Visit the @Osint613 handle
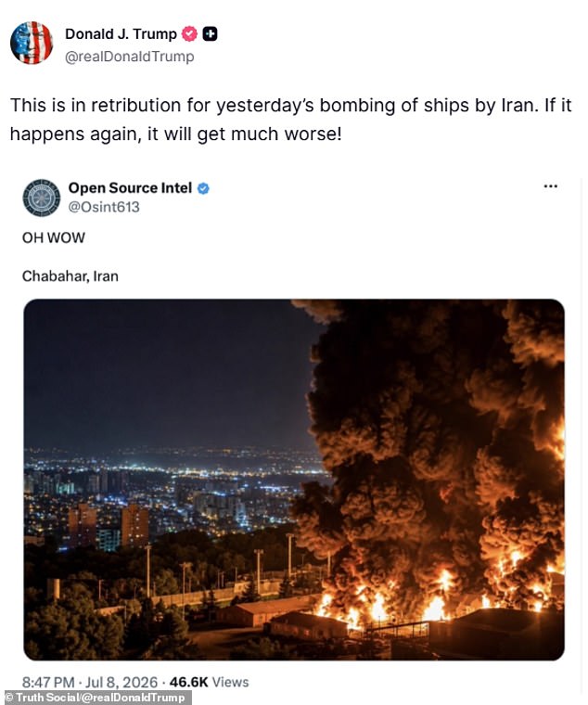 [104, 207]
